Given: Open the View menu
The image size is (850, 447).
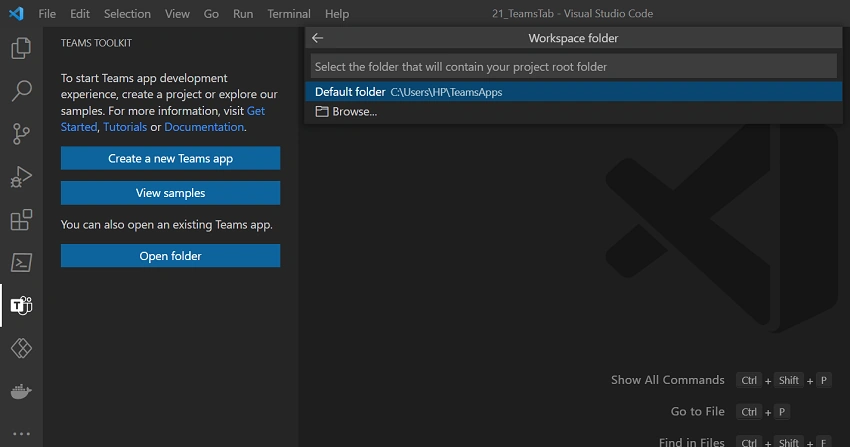Looking at the screenshot, I should [177, 14].
